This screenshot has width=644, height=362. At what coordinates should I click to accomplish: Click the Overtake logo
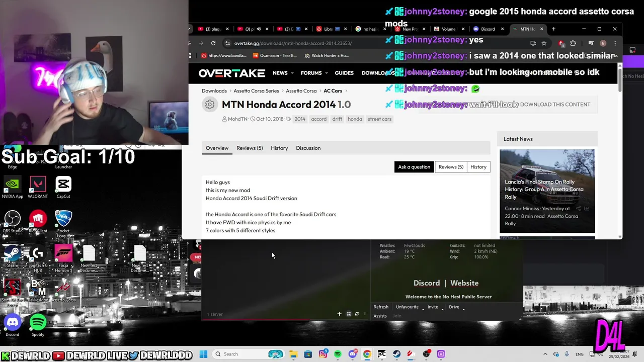232,73
